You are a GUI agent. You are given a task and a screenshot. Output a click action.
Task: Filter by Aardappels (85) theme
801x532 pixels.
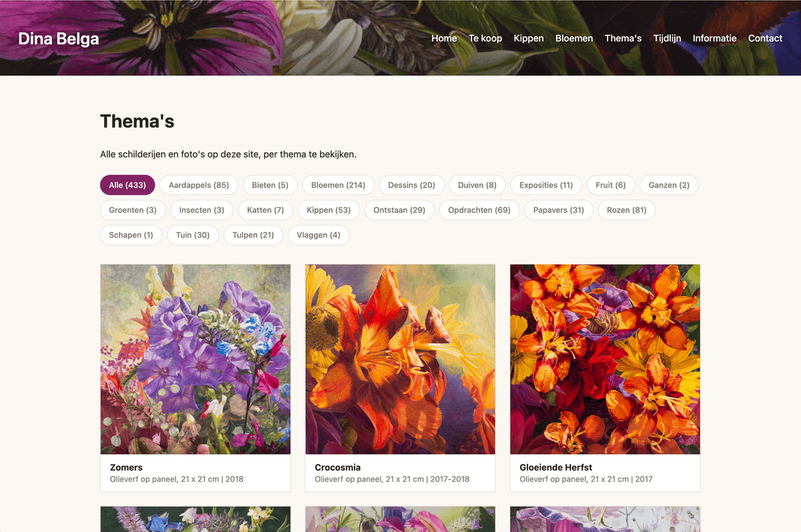pyautogui.click(x=199, y=185)
